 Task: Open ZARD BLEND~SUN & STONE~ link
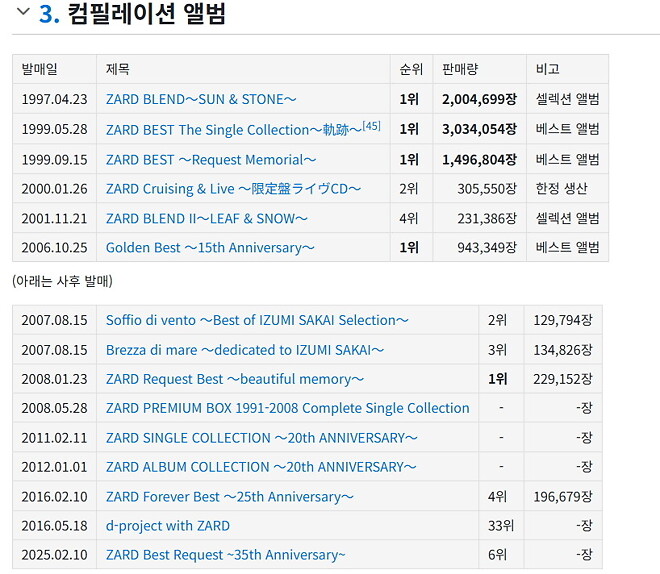click(201, 99)
